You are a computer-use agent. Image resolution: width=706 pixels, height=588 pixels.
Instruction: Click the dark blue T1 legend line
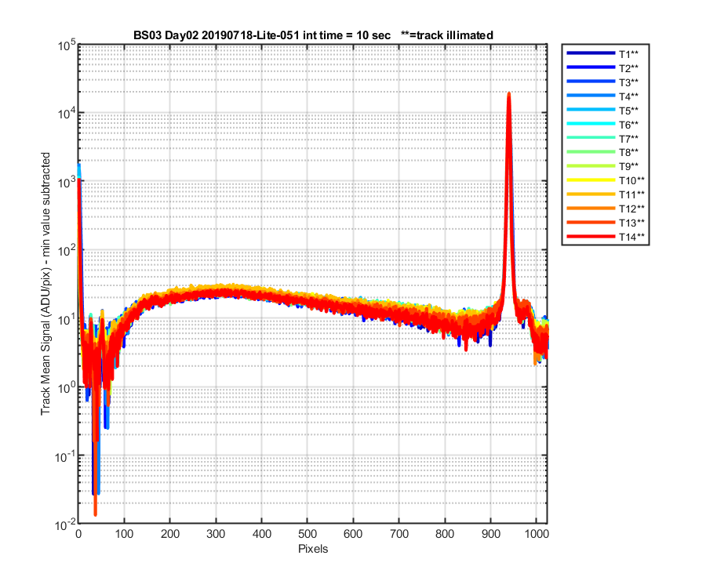[x=591, y=53]
